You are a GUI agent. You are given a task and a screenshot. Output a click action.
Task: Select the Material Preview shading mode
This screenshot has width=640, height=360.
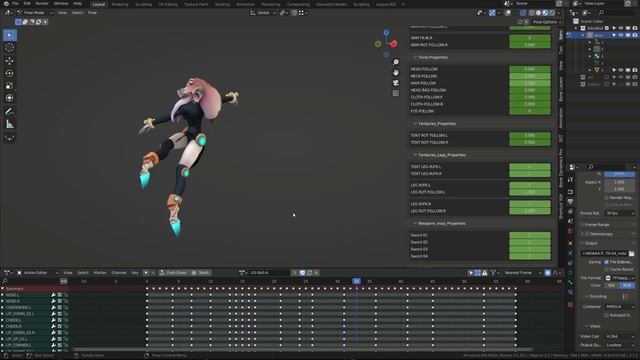545,13
